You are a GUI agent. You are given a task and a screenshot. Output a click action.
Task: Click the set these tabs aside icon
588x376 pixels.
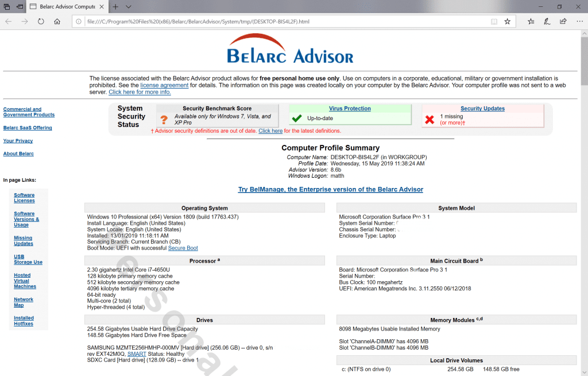coord(20,6)
